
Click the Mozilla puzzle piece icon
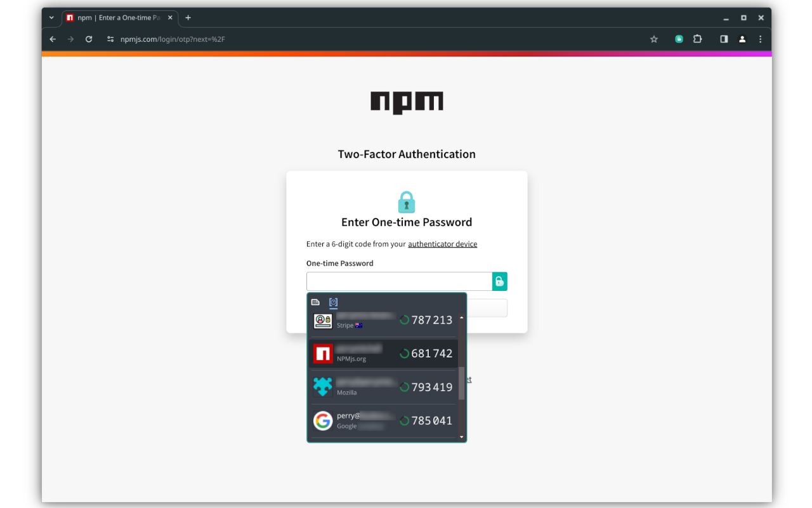pos(323,387)
